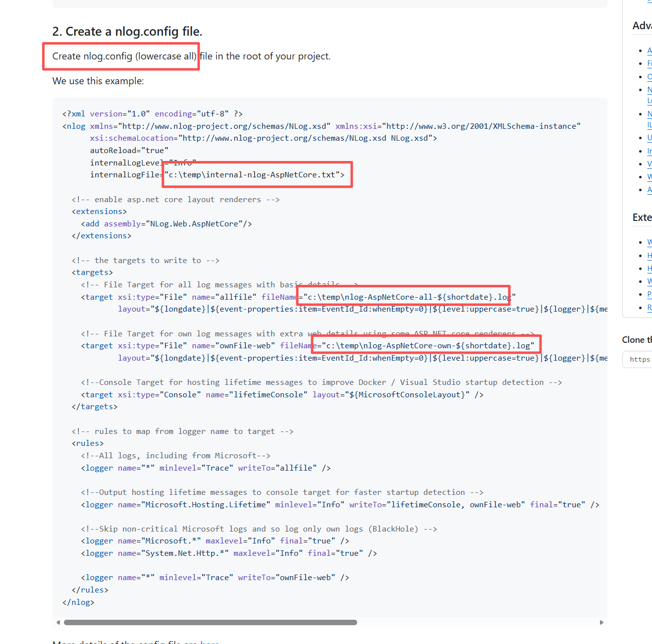This screenshot has height=644, width=652.
Task: Click the comment 'the targets to write to'
Action: tap(146, 261)
